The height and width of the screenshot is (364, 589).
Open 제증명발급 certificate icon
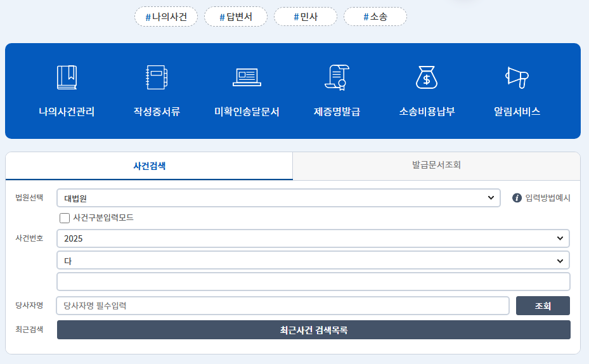[337, 77]
